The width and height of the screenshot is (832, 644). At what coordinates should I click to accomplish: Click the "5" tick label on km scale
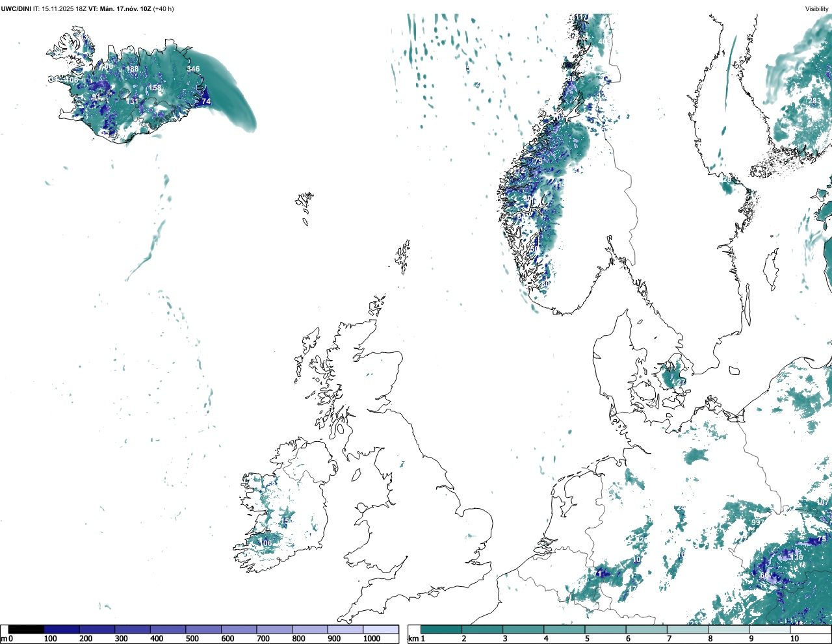(587, 639)
